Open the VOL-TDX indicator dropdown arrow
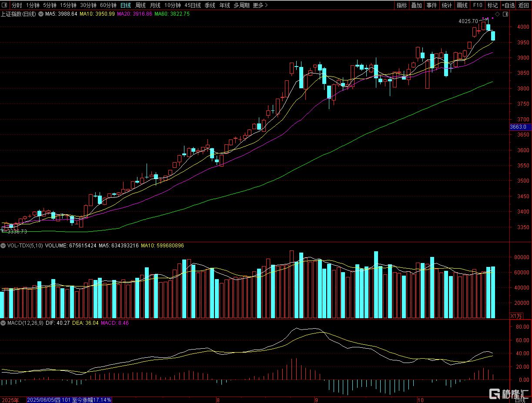This screenshot has width=532, height=403. [3, 246]
